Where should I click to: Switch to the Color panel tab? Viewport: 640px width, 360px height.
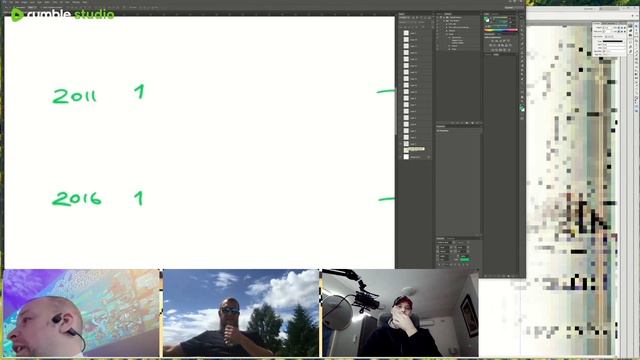click(487, 14)
